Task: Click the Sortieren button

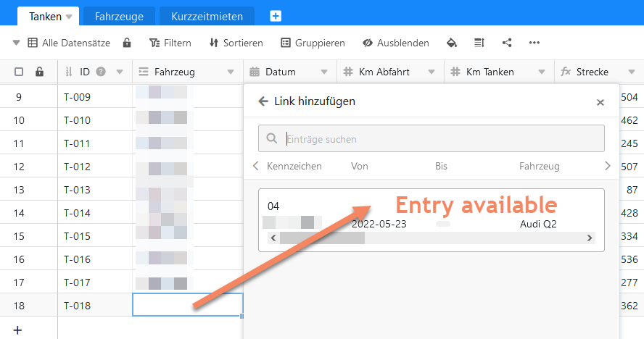Action: [236, 43]
